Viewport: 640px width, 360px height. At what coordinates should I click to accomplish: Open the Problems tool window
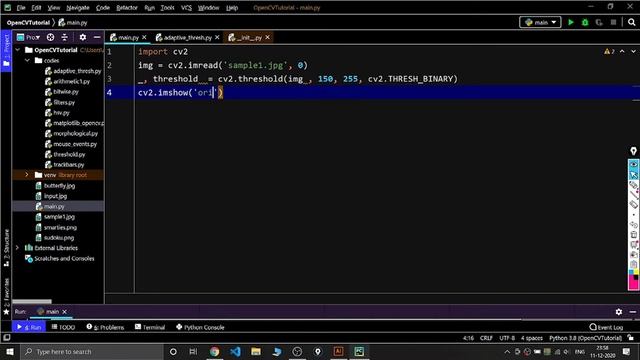(105, 327)
